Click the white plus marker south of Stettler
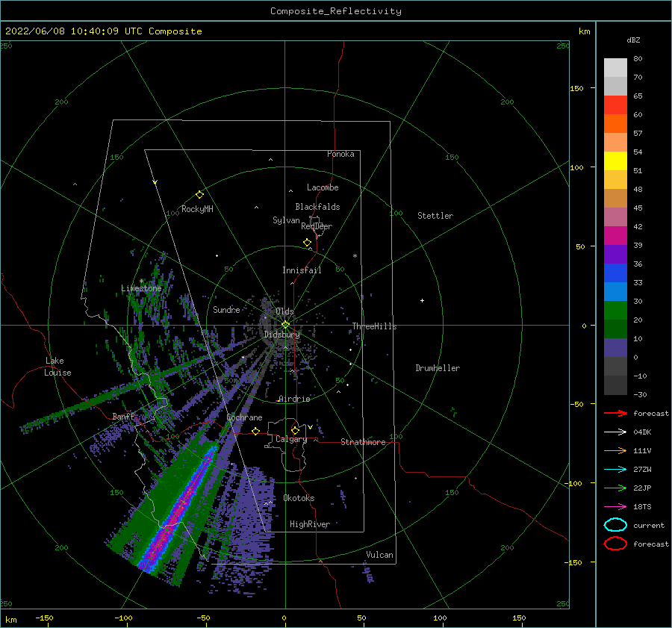This screenshot has width=672, height=628. click(x=422, y=300)
